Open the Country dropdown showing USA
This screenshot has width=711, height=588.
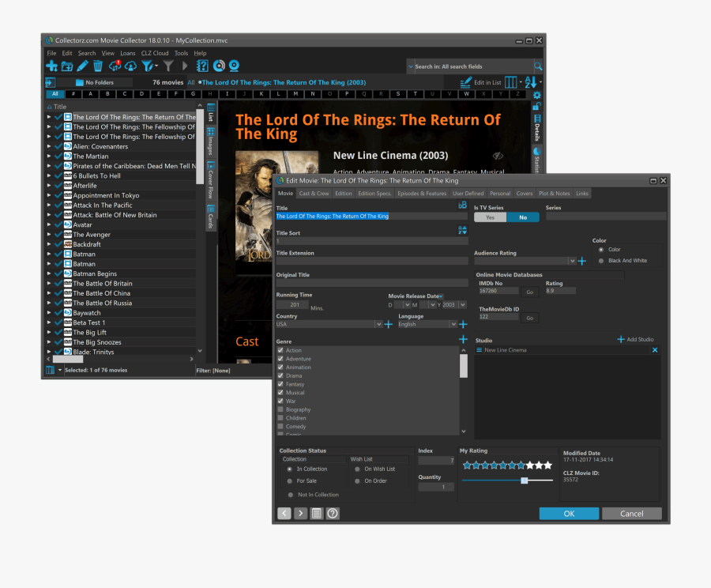379,324
